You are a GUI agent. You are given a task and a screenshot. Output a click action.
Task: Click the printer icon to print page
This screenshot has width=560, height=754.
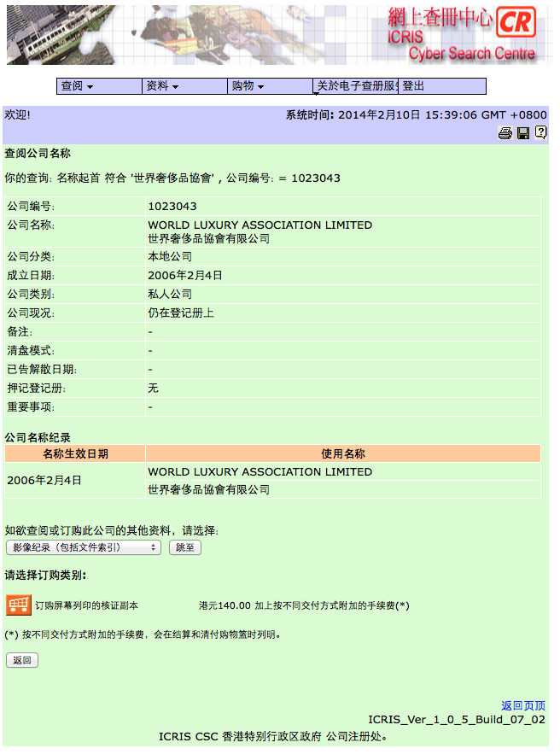(x=505, y=133)
